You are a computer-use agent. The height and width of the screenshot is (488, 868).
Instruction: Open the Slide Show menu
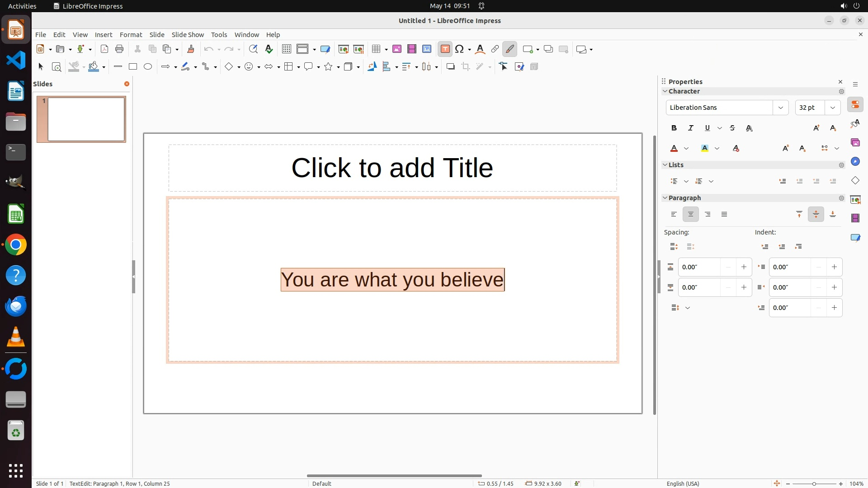(188, 35)
